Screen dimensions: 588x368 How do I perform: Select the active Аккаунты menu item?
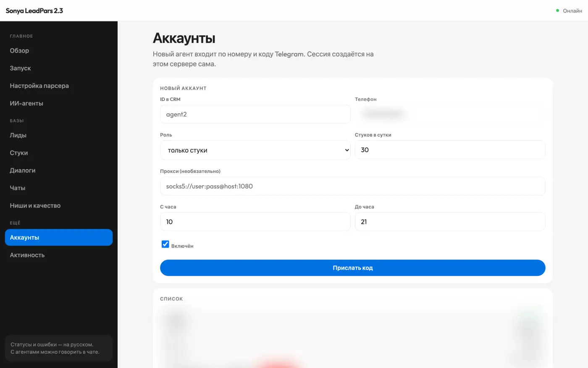[59, 238]
